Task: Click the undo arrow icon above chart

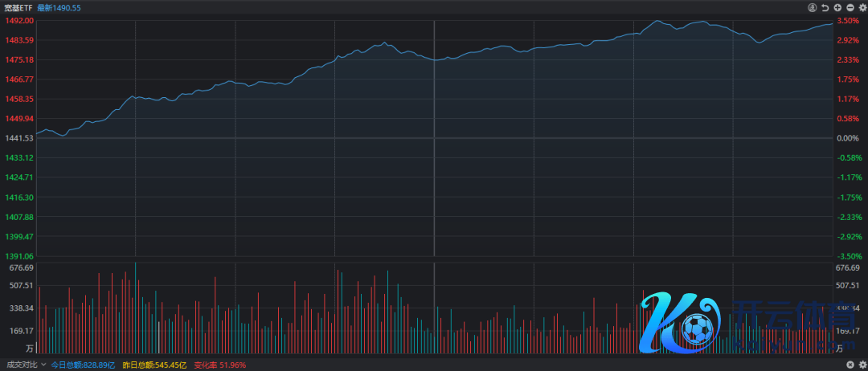Action: [x=825, y=8]
